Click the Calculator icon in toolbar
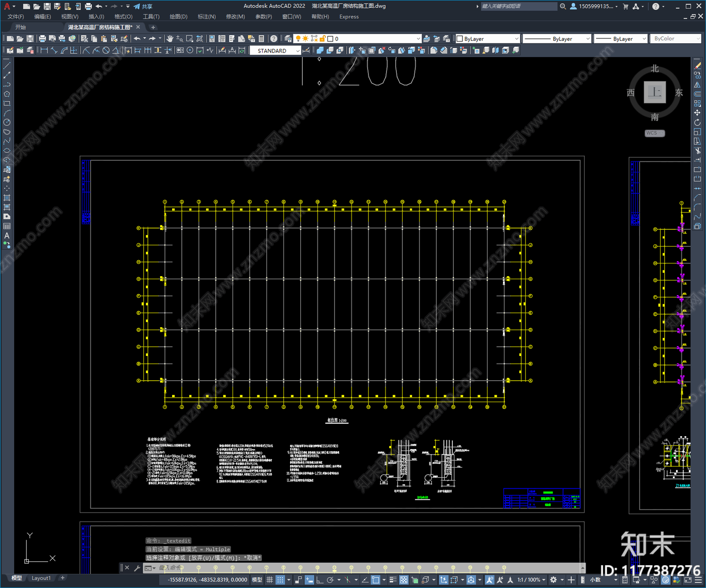The image size is (706, 588). (261, 39)
